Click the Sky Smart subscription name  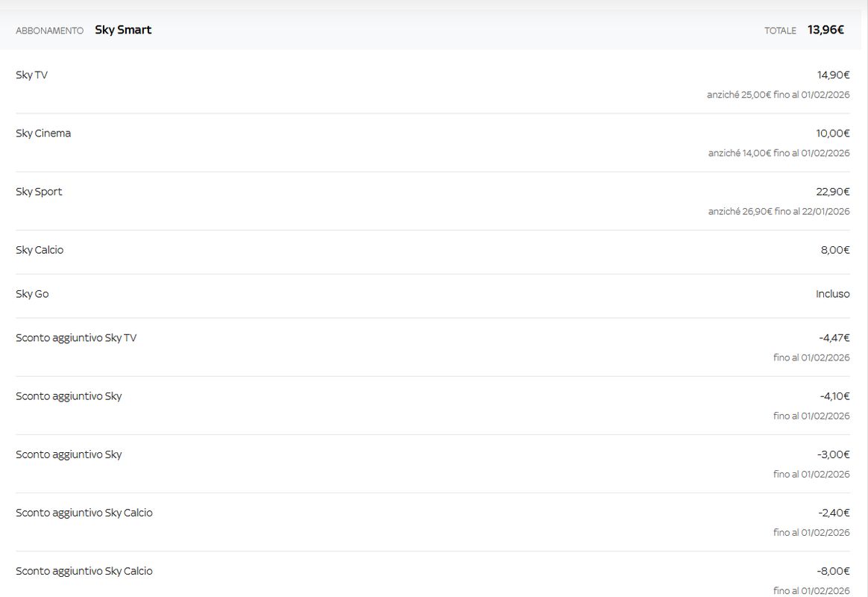(x=123, y=30)
